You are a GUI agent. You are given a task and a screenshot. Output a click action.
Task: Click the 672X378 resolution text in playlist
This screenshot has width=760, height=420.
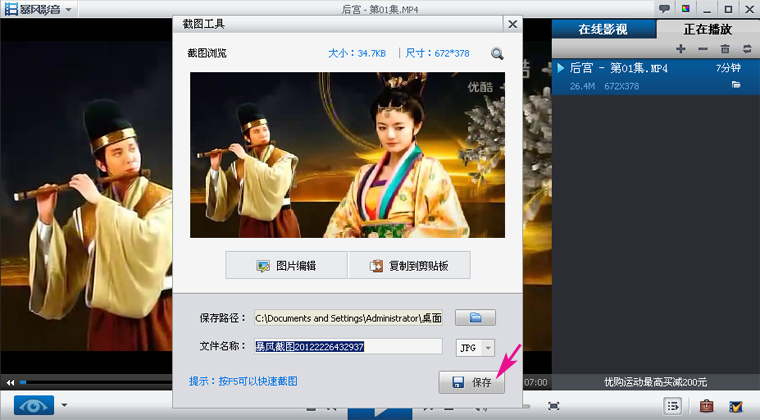click(x=621, y=86)
